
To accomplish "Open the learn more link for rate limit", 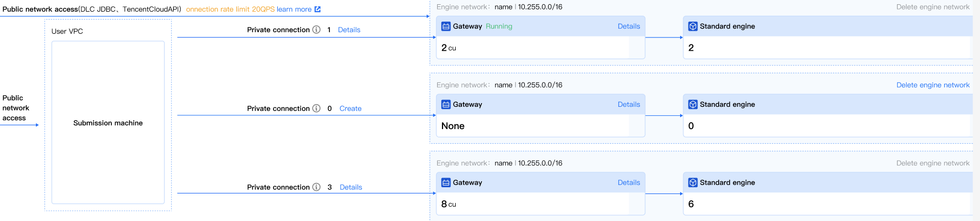I will pyautogui.click(x=294, y=10).
